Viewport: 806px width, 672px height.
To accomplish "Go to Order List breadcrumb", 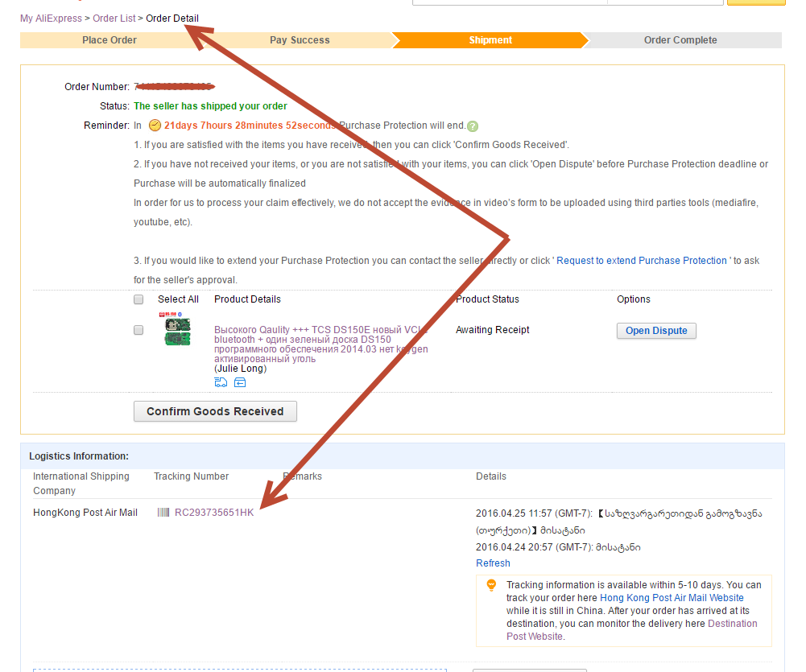I will coord(114,19).
